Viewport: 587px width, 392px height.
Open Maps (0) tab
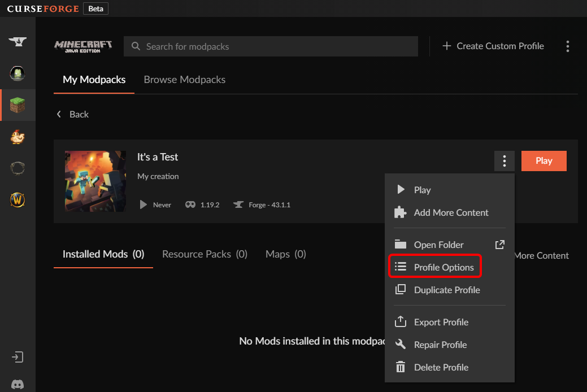[286, 254]
